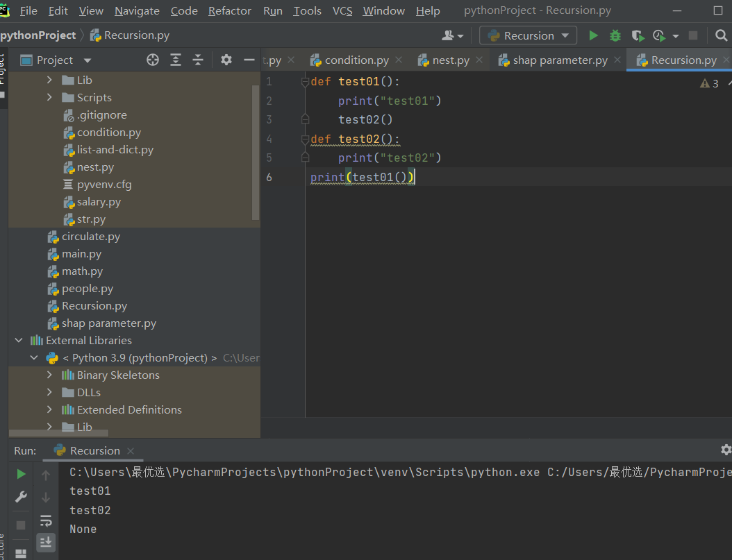This screenshot has height=560, width=732.
Task: Expand the upper Lib folder in the tree
Action: point(49,80)
